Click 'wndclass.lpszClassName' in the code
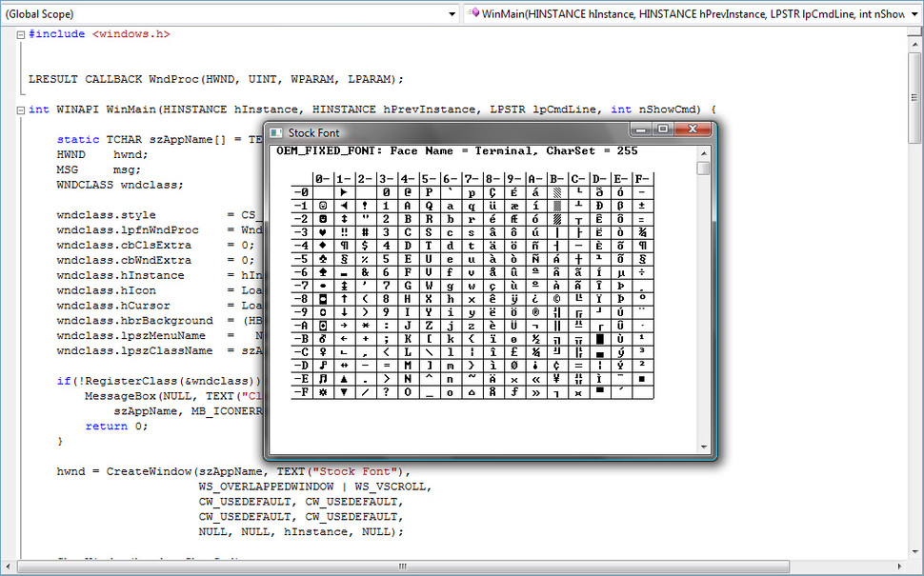Image resolution: width=924 pixels, height=576 pixels. 134,351
